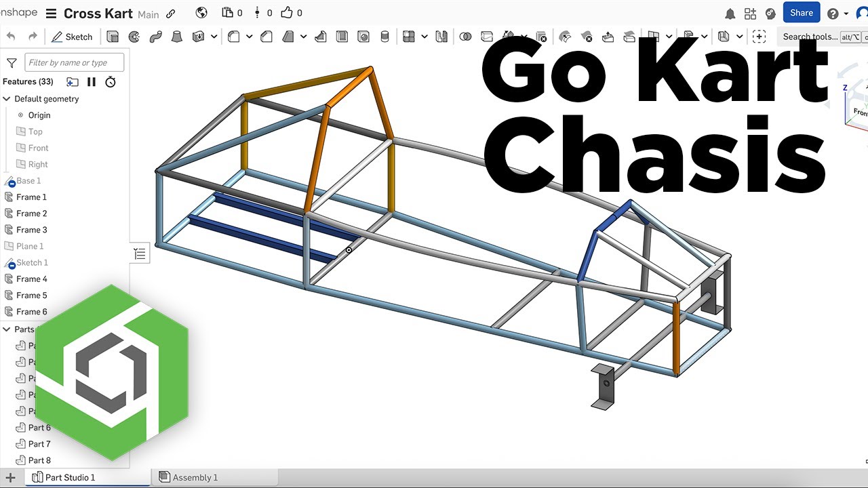Click the document link chain icon
The width and height of the screenshot is (868, 488).
tap(171, 14)
